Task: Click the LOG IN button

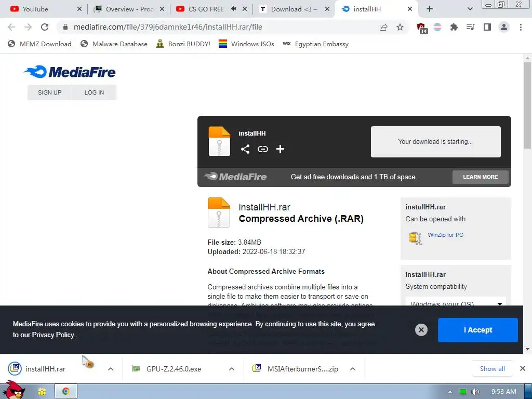Action: click(95, 92)
